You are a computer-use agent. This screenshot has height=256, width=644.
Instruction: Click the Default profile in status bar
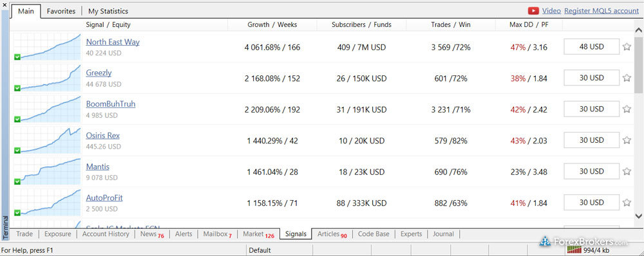tap(260, 250)
